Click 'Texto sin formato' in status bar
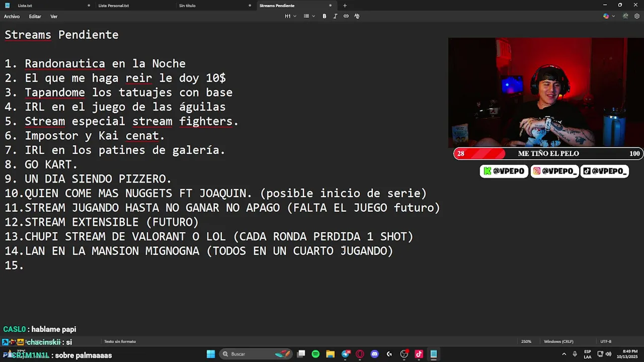Screen dimensions: 644x362 pyautogui.click(x=120, y=341)
